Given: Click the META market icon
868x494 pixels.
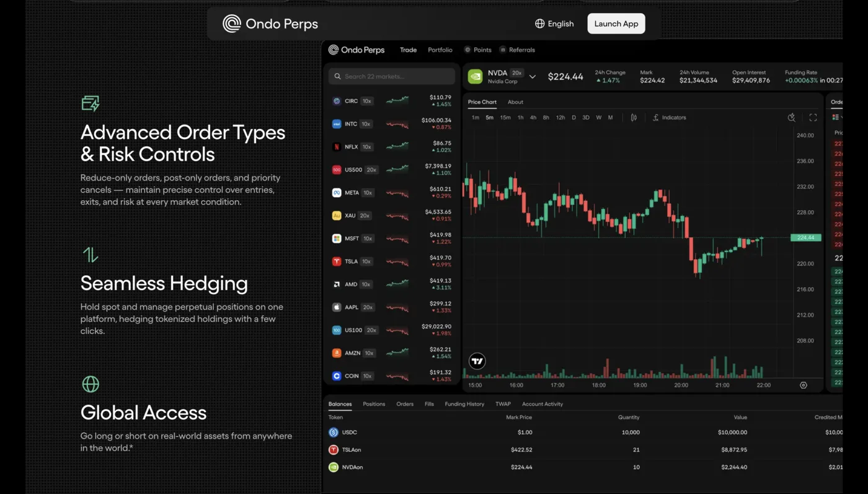Looking at the screenshot, I should [x=337, y=193].
